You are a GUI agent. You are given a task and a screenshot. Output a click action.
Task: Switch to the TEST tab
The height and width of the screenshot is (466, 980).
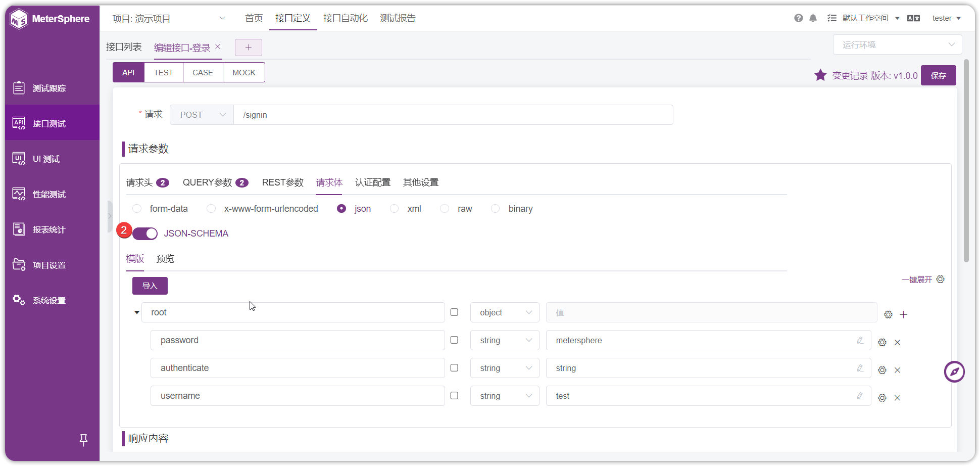click(164, 72)
